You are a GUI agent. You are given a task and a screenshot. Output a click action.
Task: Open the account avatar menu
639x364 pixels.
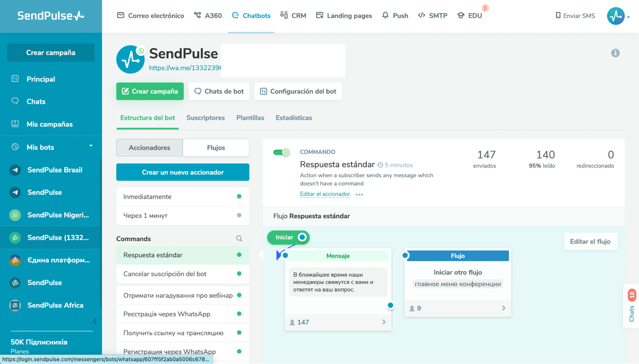coord(616,16)
